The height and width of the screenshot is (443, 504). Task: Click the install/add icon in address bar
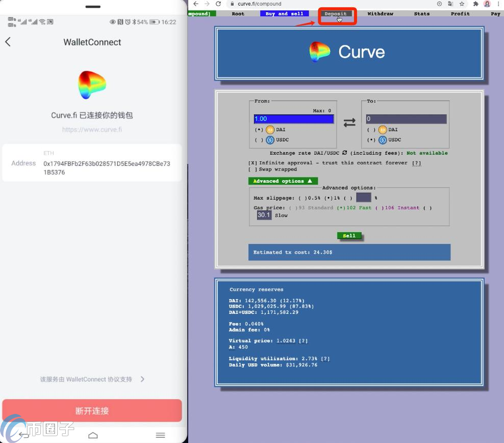pyautogui.click(x=439, y=4)
